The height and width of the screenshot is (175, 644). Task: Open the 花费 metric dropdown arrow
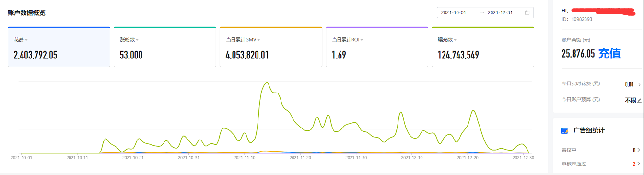tap(26, 40)
